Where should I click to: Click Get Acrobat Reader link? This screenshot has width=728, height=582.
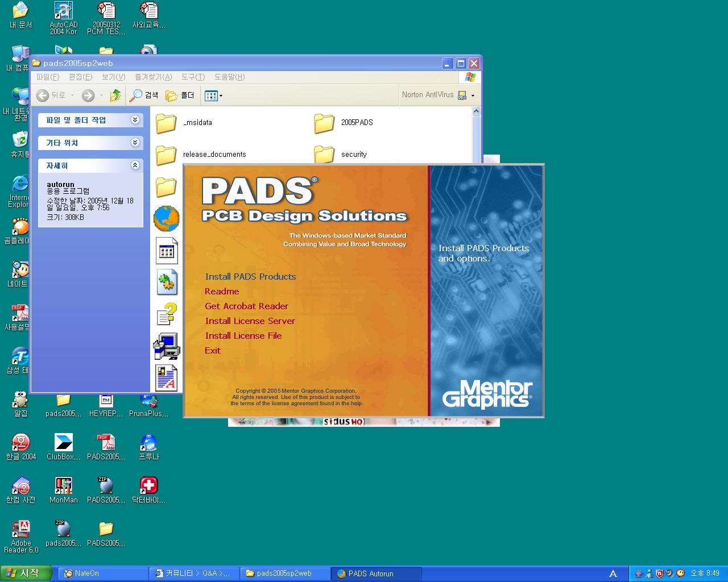pos(246,306)
